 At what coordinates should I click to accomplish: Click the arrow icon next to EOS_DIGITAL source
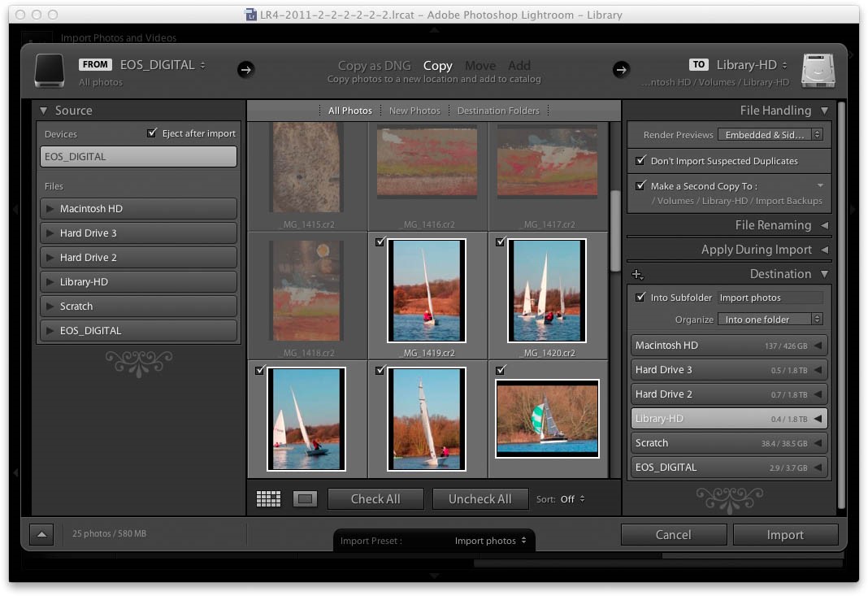pyautogui.click(x=246, y=70)
